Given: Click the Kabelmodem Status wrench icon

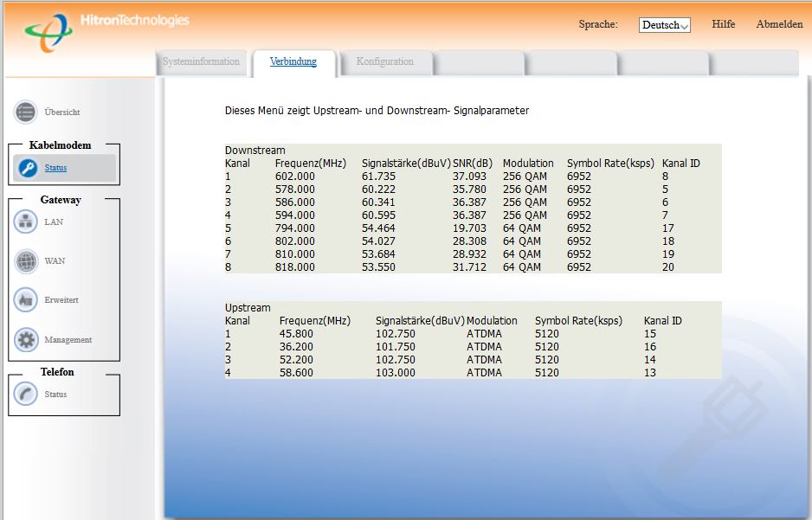Looking at the screenshot, I should click(x=27, y=168).
